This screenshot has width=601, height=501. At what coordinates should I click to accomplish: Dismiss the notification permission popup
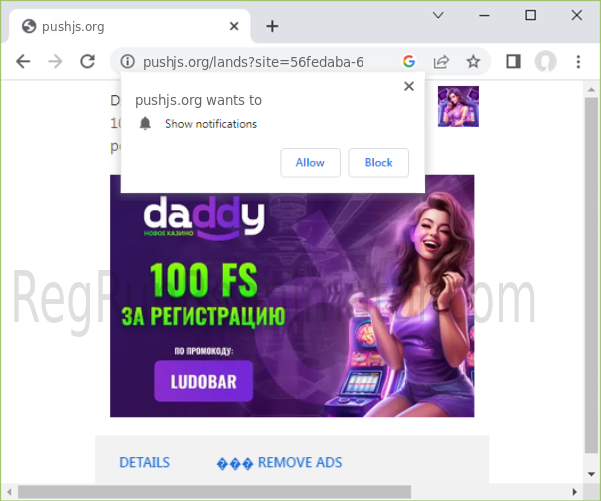408,87
